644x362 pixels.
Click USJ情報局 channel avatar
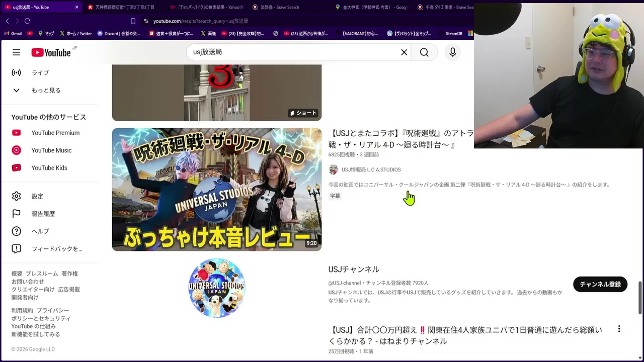pyautogui.click(x=334, y=170)
